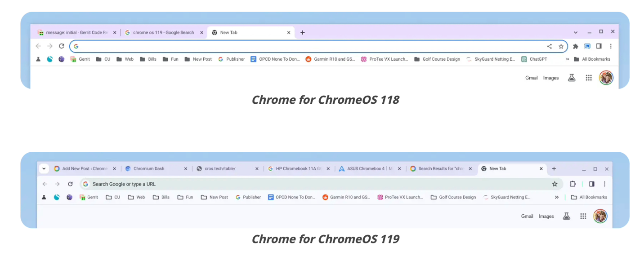
Task: Click the purple globe bookmark in ChromeOS 119 bar
Action: [x=69, y=197]
